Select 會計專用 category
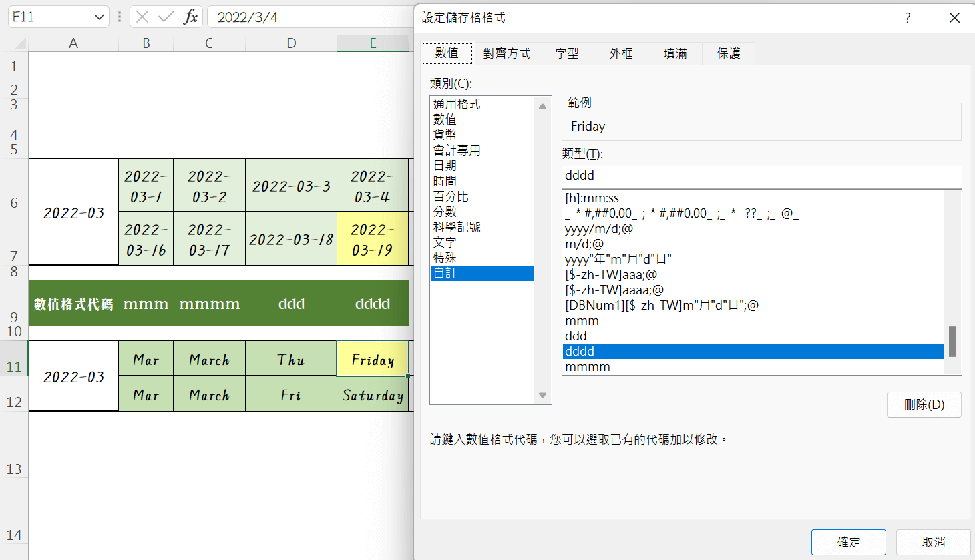Screen dimensions: 975x560 coord(482,150)
